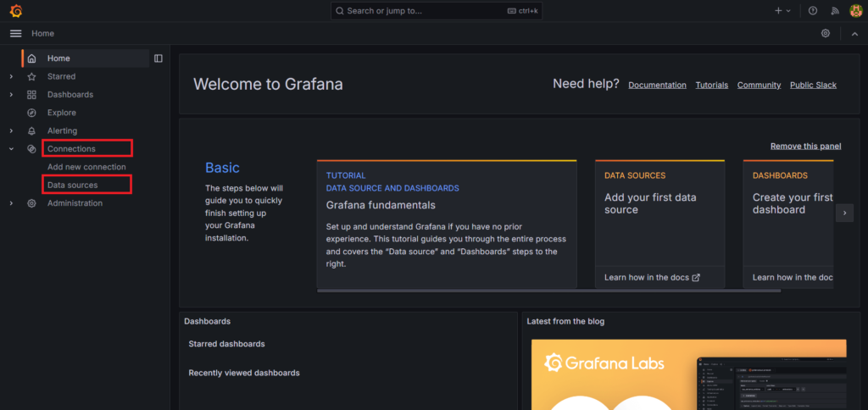The width and height of the screenshot is (868, 410).
Task: Click Learn how in the docs under Data Sources
Action: 652,277
